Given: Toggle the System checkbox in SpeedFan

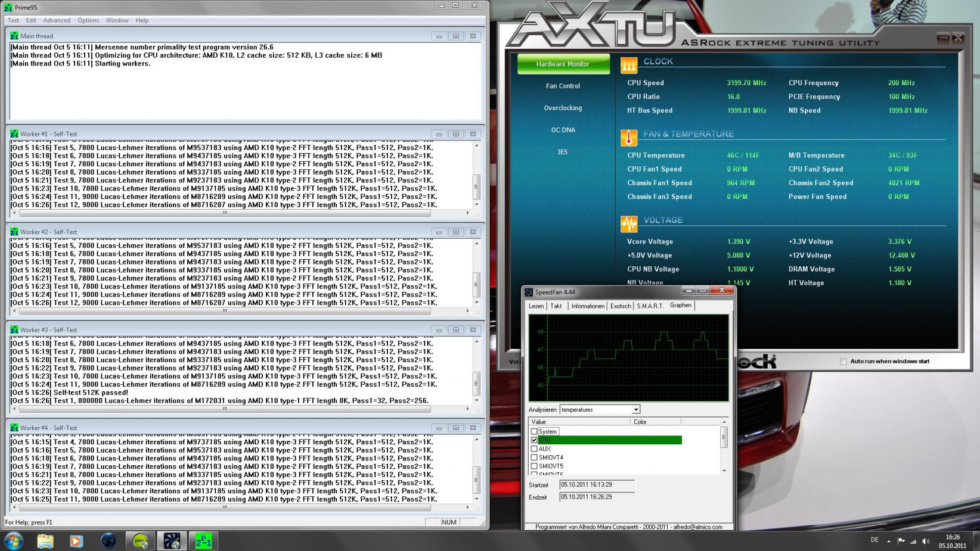Looking at the screenshot, I should 534,431.
